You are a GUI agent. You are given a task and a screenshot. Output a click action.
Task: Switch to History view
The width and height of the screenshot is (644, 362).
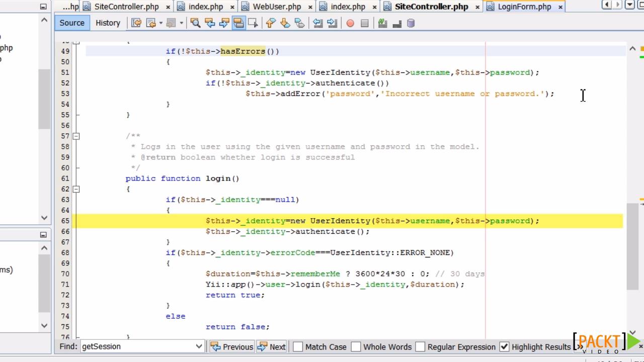[108, 23]
